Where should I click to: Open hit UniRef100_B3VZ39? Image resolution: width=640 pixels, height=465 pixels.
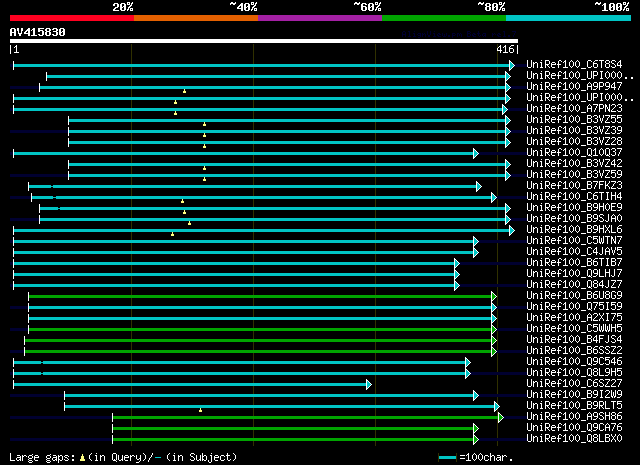[574, 131]
